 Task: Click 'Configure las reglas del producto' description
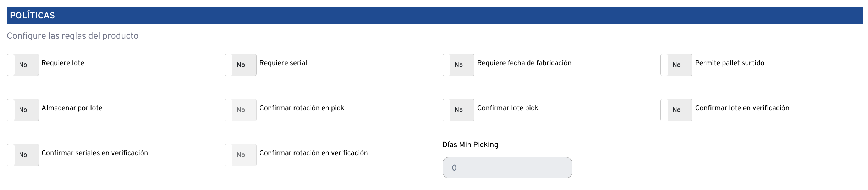point(73,36)
